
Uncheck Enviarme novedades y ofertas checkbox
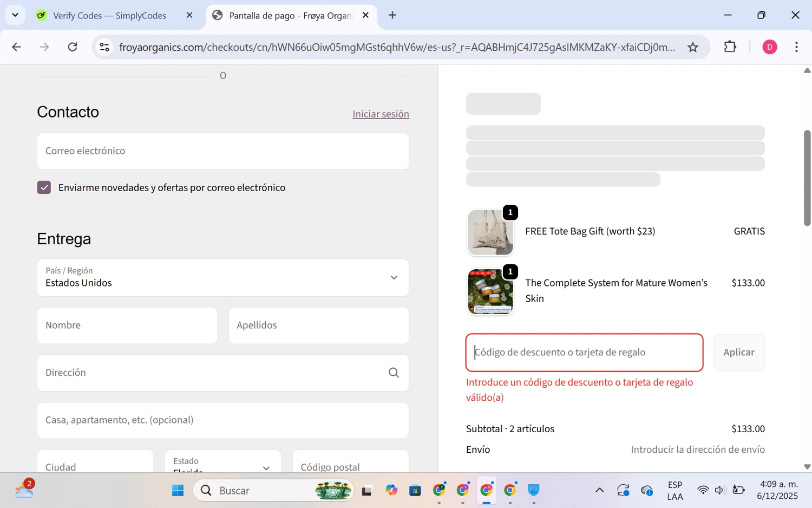pos(44,187)
